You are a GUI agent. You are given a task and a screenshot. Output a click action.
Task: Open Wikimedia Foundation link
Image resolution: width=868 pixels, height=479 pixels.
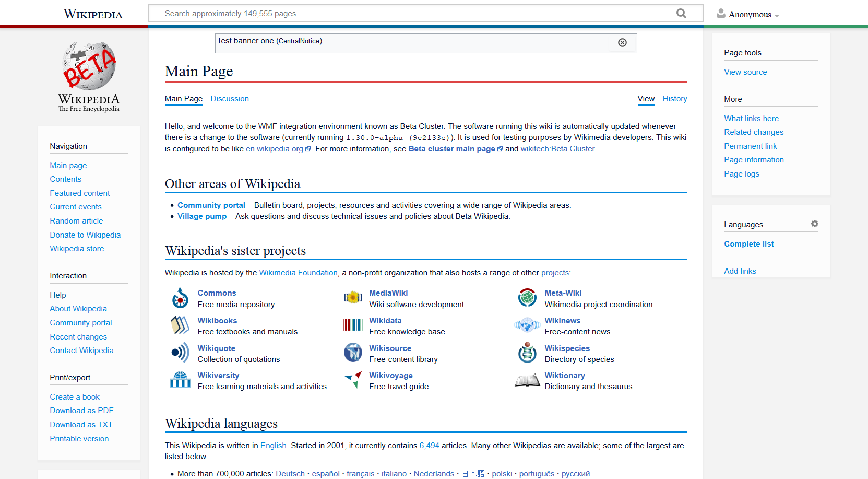299,273
